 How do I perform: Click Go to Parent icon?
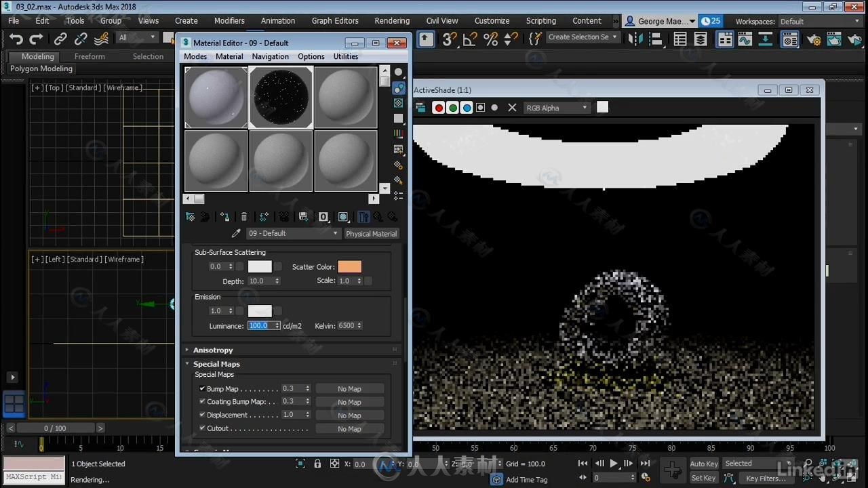[378, 217]
